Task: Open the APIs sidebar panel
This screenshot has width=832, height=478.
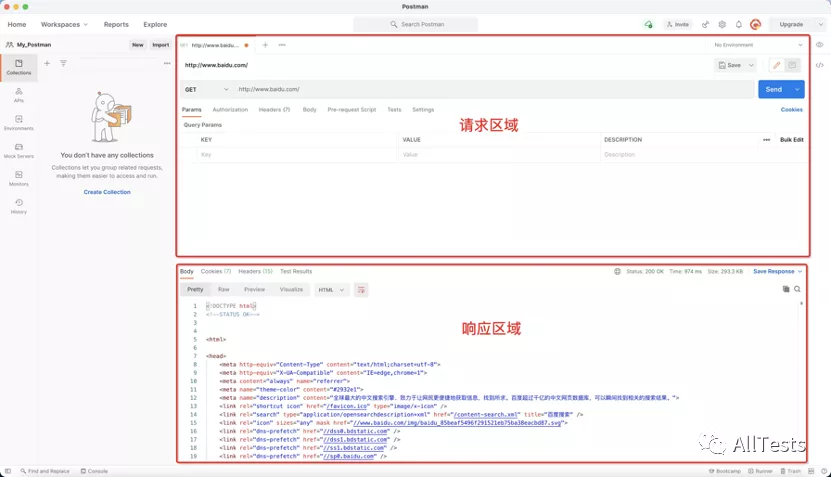Action: coord(19,95)
